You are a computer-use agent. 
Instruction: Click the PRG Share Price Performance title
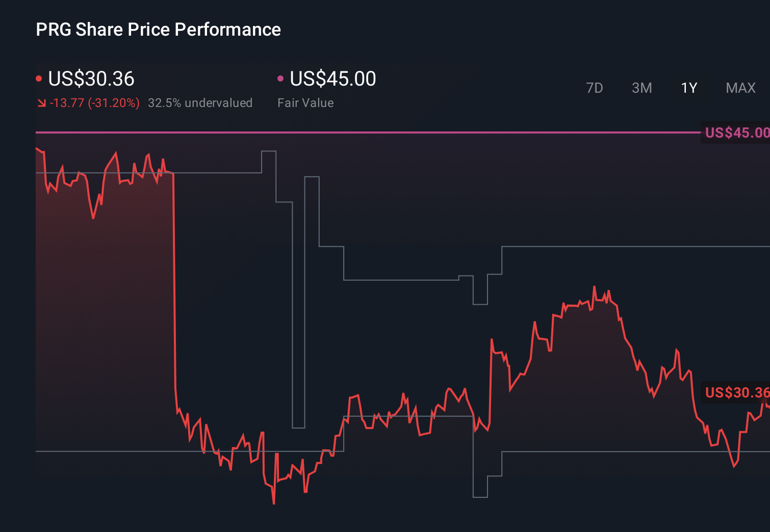tap(158, 30)
